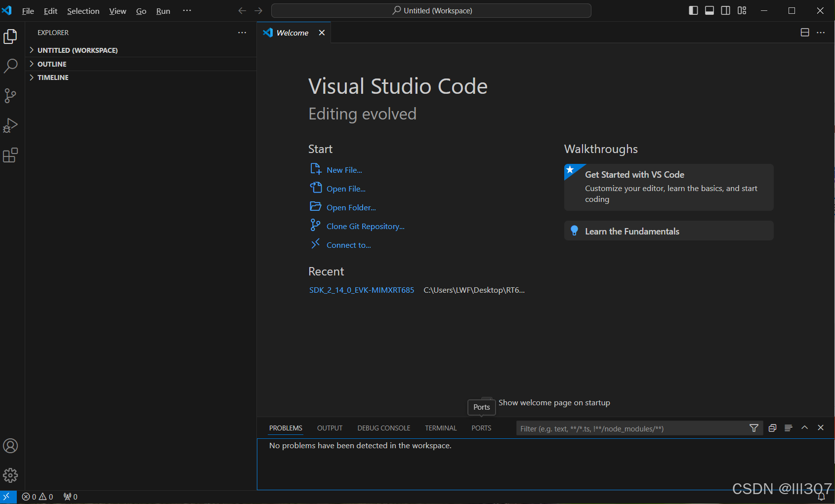The height and width of the screenshot is (504, 835).
Task: Switch to the Debug Console tab
Action: pyautogui.click(x=384, y=428)
